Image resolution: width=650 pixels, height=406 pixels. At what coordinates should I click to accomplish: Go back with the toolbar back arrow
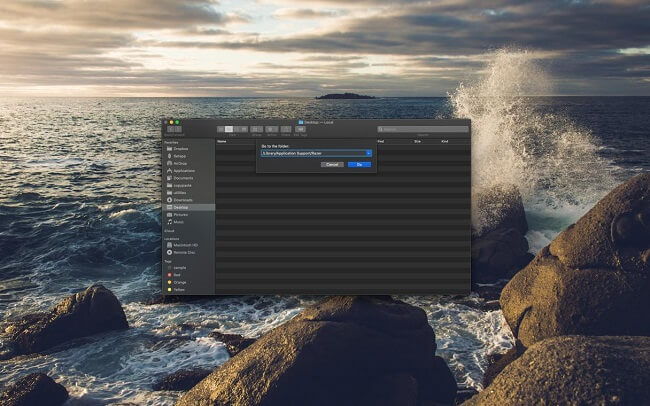170,129
